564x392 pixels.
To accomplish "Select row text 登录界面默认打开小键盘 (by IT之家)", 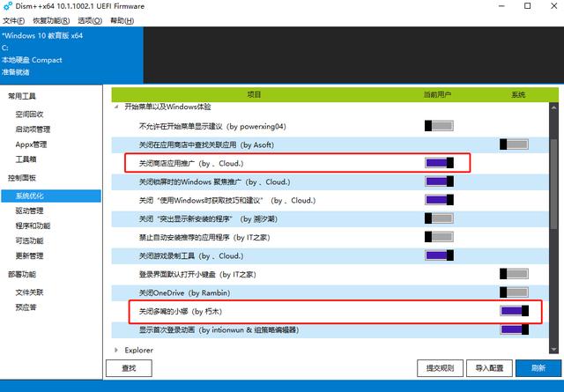I will [x=197, y=275].
